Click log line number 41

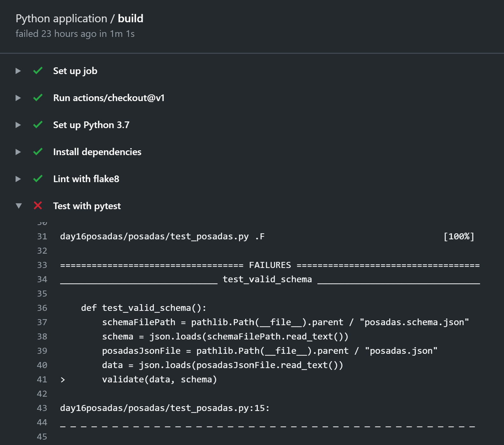point(42,380)
